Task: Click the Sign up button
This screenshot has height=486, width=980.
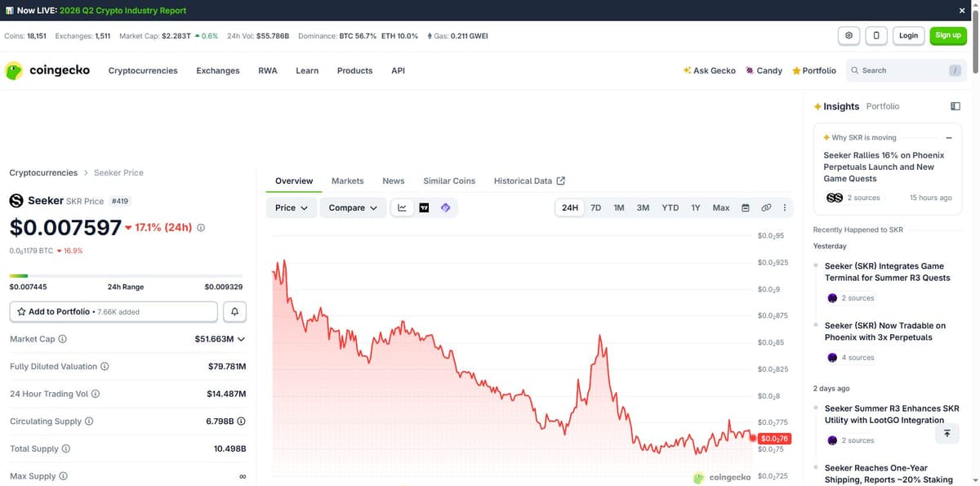Action: coord(948,35)
